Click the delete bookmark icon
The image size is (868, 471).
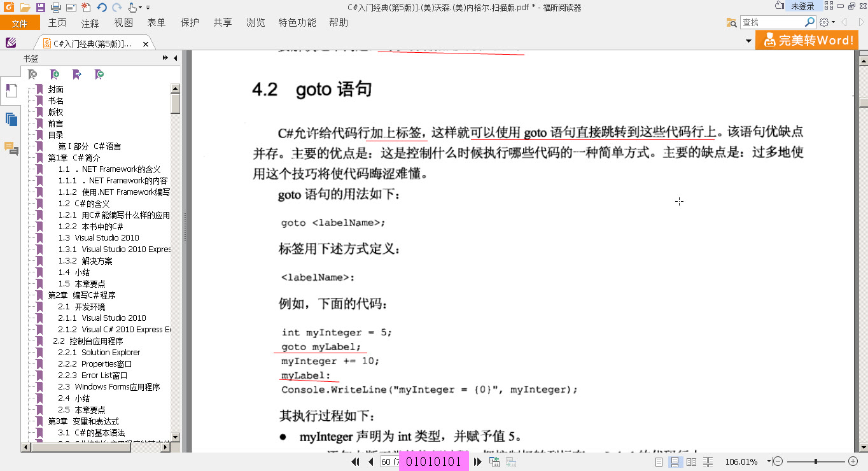32,74
